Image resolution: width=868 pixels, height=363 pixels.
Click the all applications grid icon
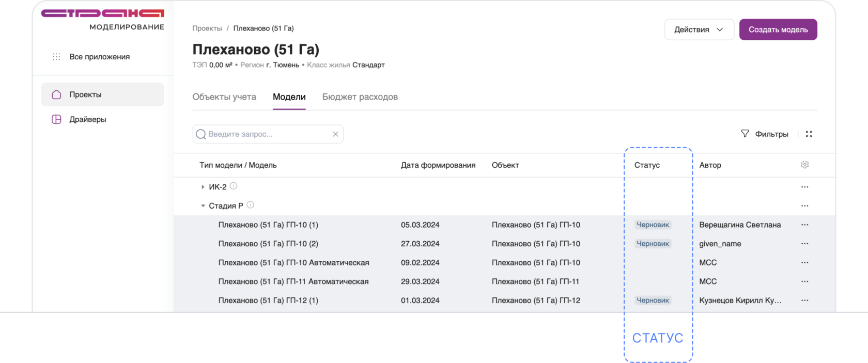(56, 57)
